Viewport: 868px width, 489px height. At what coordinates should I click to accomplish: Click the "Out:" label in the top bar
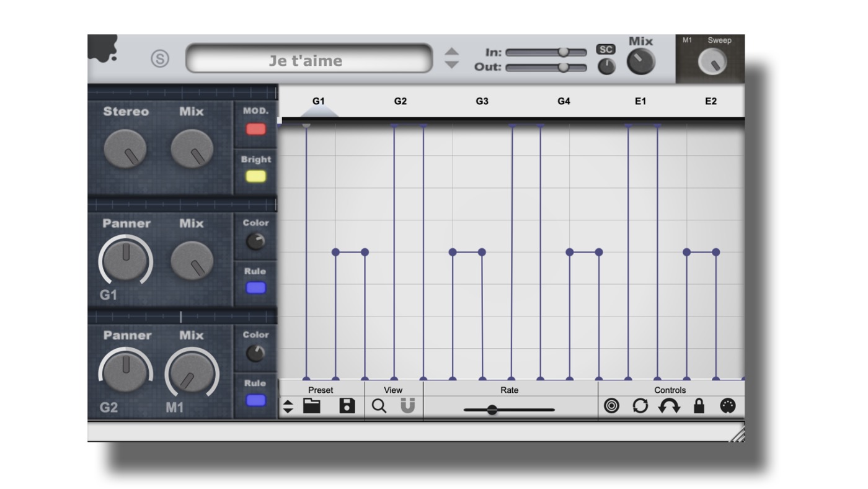[x=488, y=67]
